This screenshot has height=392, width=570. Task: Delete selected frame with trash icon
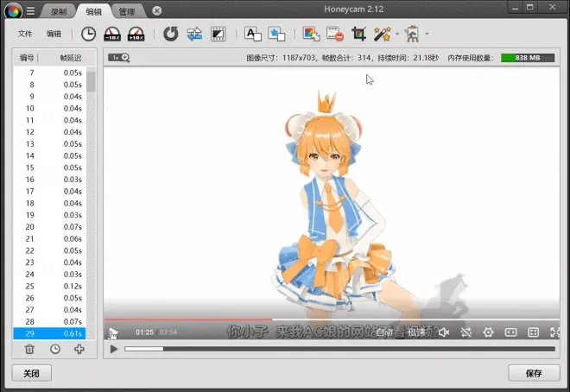29,349
